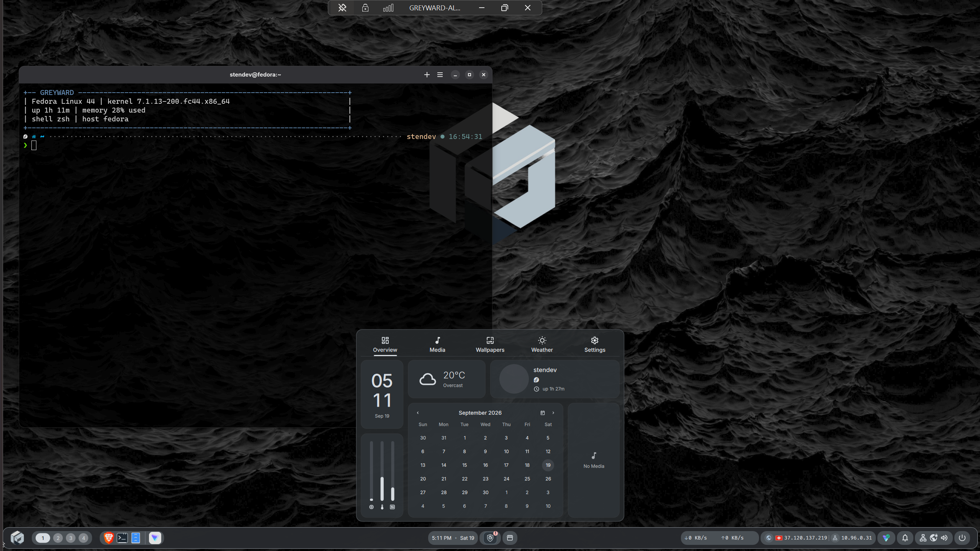
Task: Click the 37.120.137.219 IP address
Action: point(805,538)
